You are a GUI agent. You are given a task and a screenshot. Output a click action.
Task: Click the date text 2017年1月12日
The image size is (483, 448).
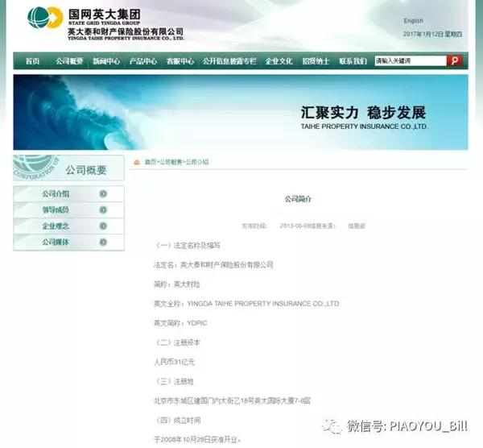[x=423, y=34]
